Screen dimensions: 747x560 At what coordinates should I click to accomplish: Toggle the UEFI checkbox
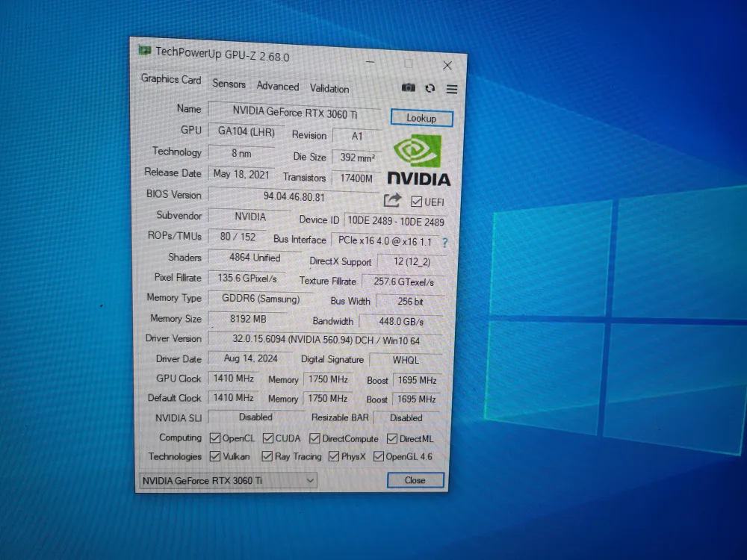click(x=416, y=202)
